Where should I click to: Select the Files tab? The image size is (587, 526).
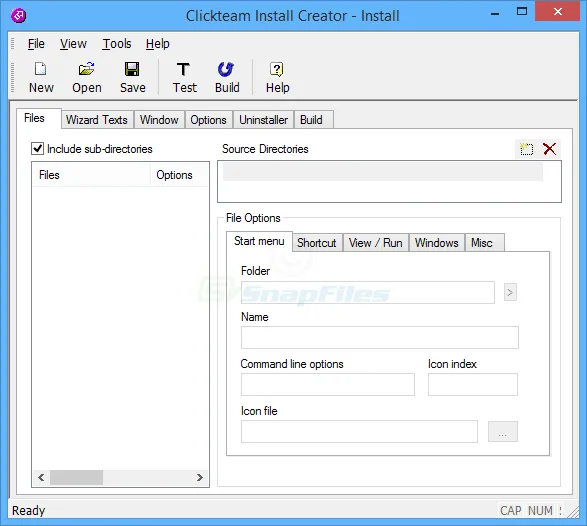pos(38,118)
